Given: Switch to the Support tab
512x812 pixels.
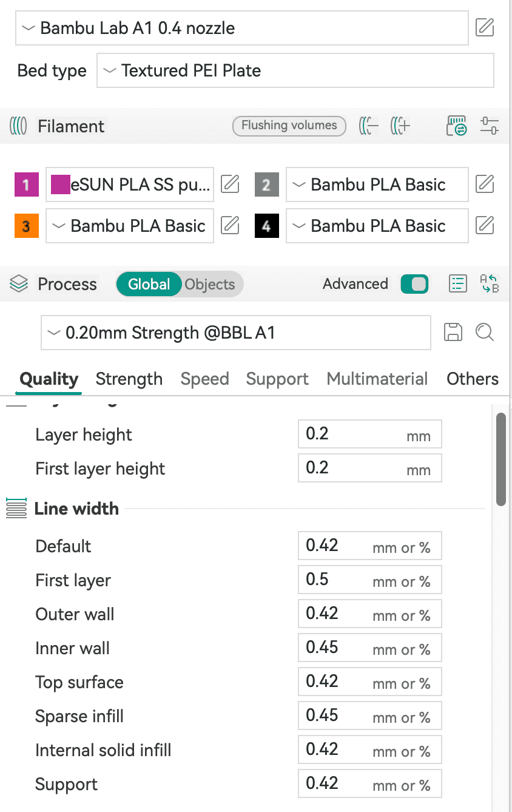Looking at the screenshot, I should pyautogui.click(x=277, y=379).
